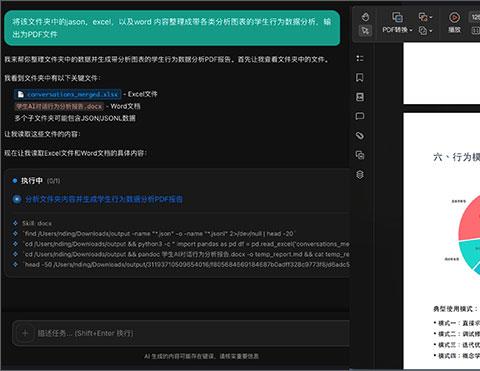Click the 模式二 bullet line in PDF
Viewport: 480px width, 371px height.
click(x=457, y=334)
